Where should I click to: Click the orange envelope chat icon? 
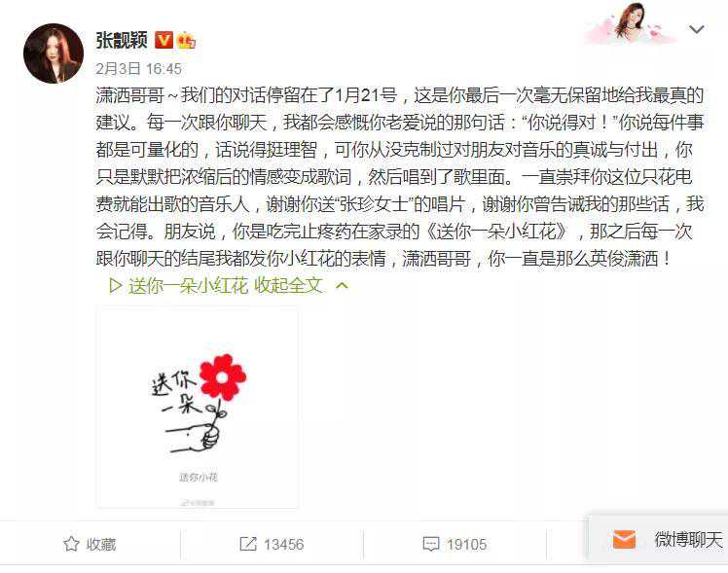coord(625,539)
